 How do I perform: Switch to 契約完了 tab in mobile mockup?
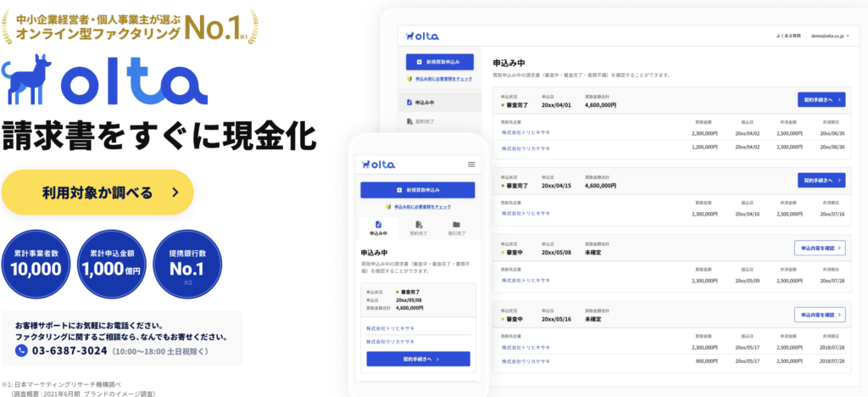(x=418, y=227)
